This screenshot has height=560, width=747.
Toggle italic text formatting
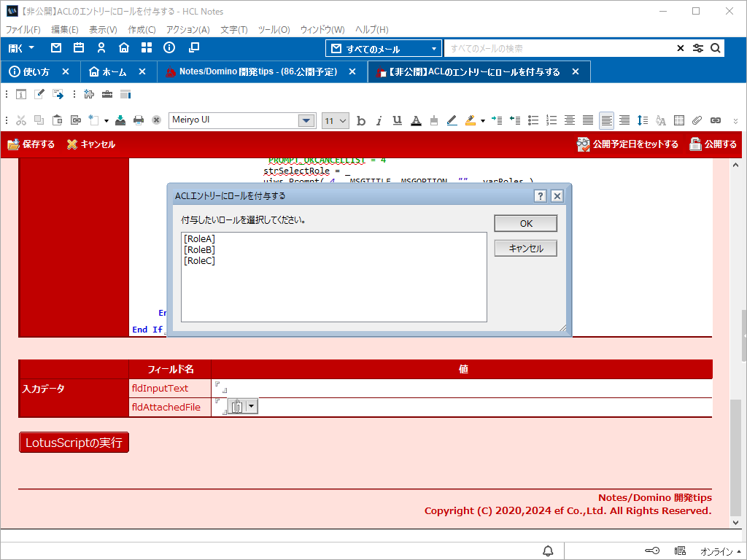point(379,121)
